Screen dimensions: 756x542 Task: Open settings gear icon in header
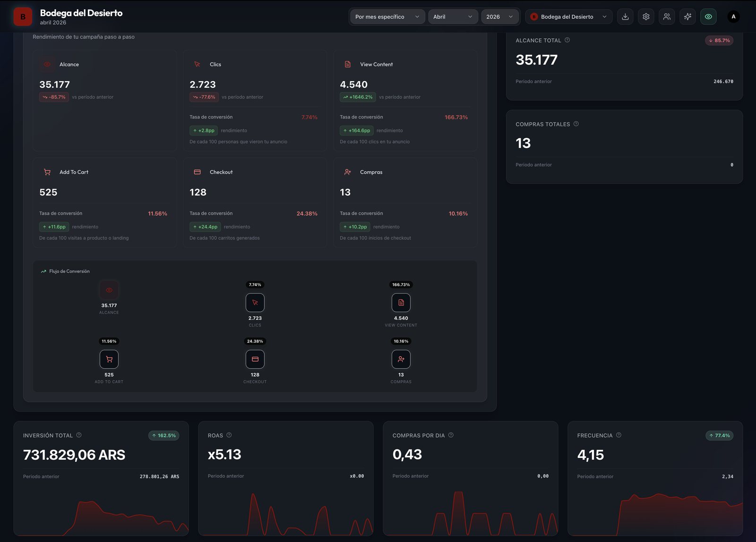[x=646, y=17]
